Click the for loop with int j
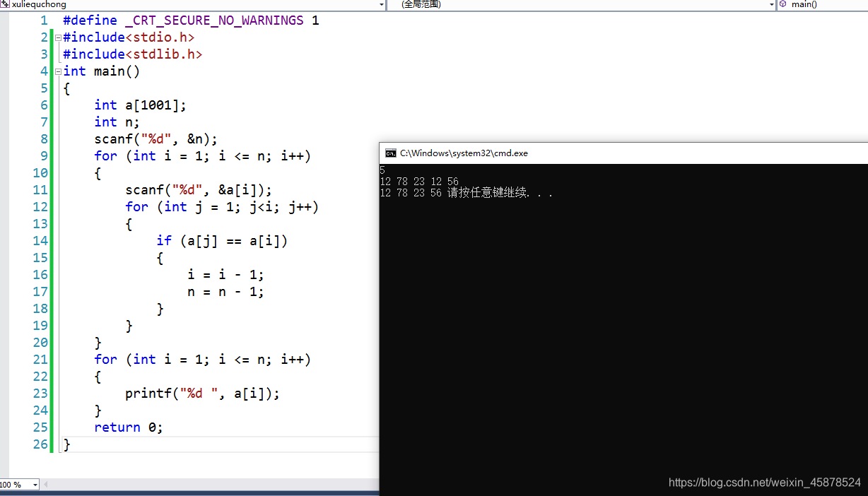This screenshot has height=496, width=868. [222, 207]
